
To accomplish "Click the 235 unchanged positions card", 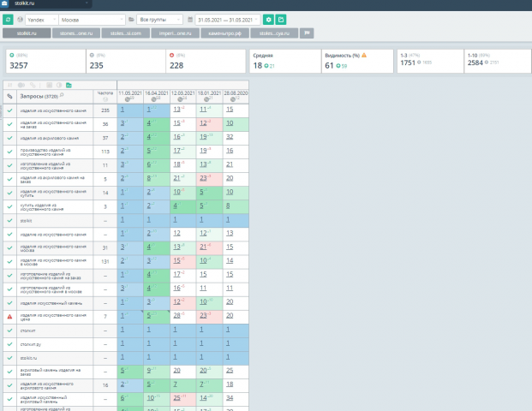I will click(126, 61).
